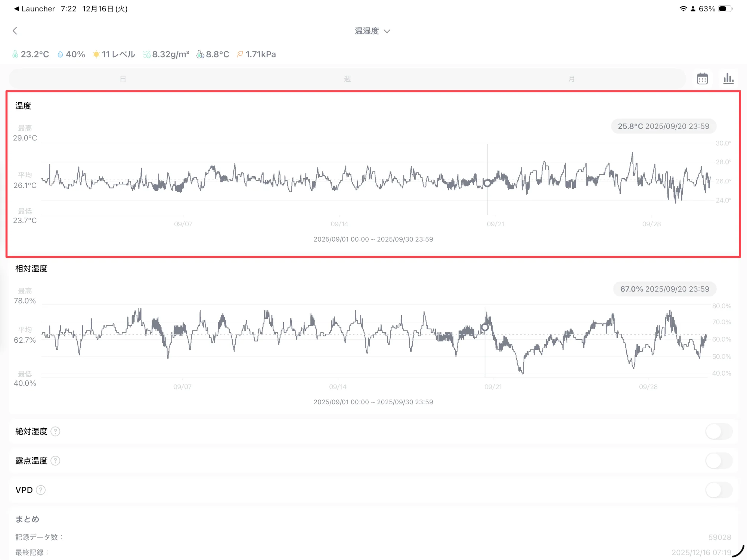Click the humidity chart cursor marker

[485, 327]
